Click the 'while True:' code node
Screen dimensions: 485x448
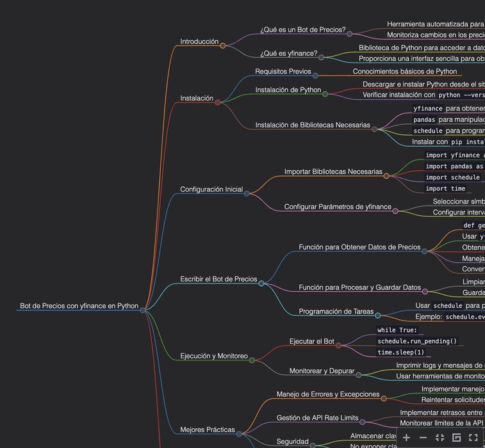[x=397, y=330]
